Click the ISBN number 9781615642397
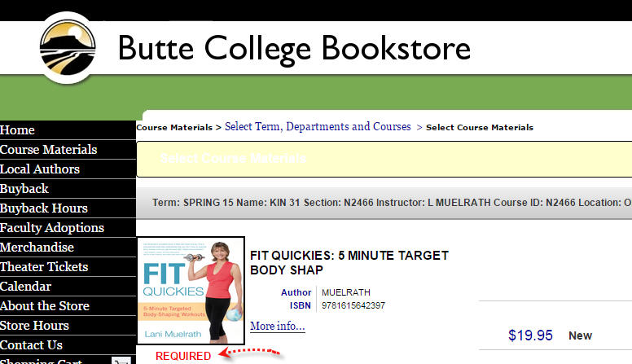 click(353, 305)
